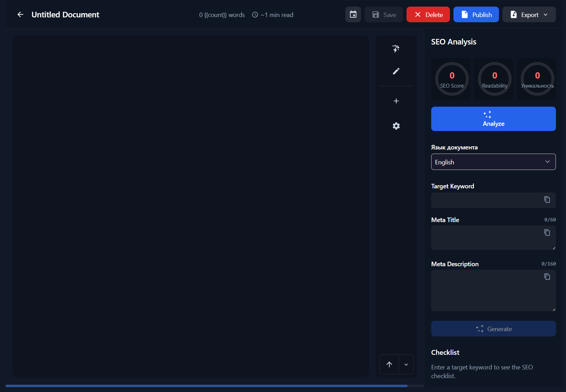Save the current document
This screenshot has width=566, height=392.
(x=383, y=14)
